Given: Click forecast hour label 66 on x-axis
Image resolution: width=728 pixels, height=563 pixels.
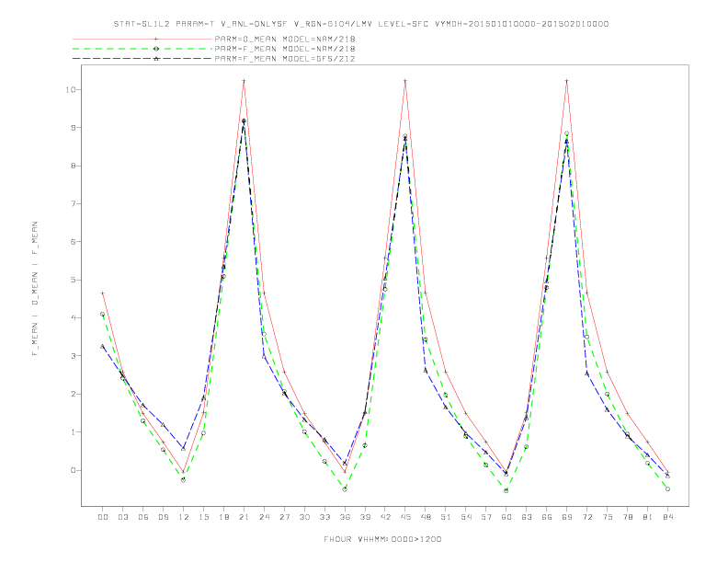Looking at the screenshot, I should (547, 517).
